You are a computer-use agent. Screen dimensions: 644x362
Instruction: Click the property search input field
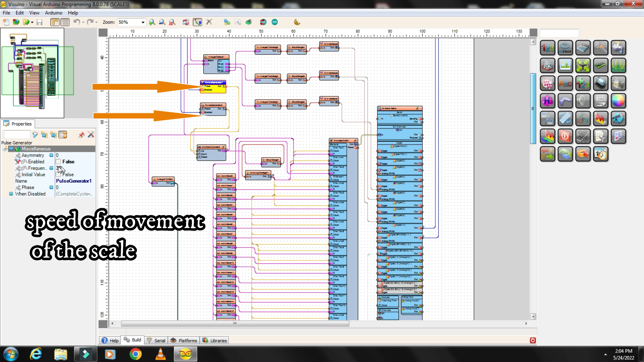pos(17,135)
